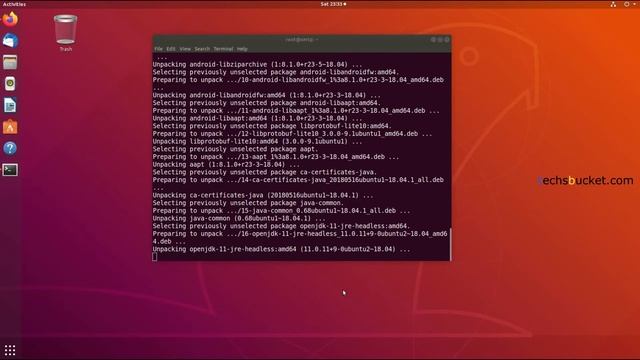This screenshot has height=360, width=640.
Task: Launch Rhythmbox music player from dock
Action: pyautogui.click(x=10, y=84)
